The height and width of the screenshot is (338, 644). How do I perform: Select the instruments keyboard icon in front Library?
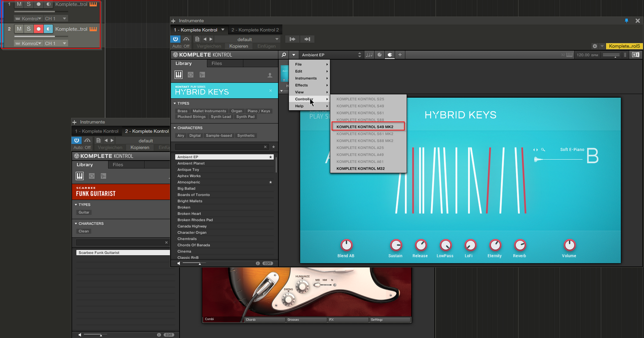pos(179,75)
